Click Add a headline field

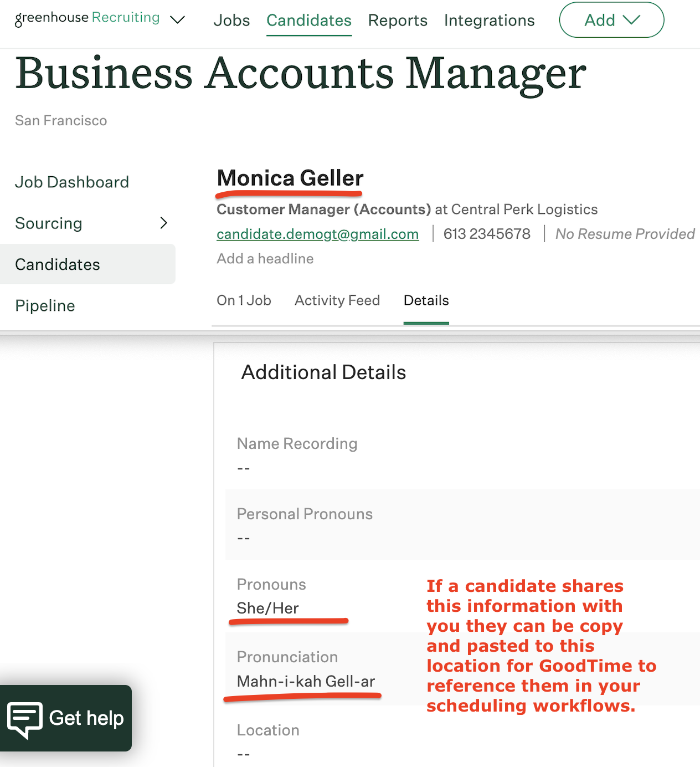click(x=265, y=259)
